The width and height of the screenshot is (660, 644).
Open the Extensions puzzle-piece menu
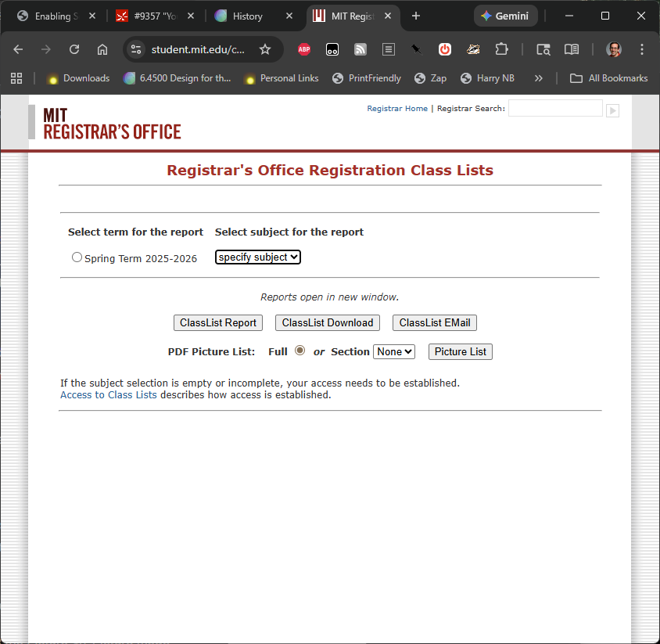(x=501, y=49)
